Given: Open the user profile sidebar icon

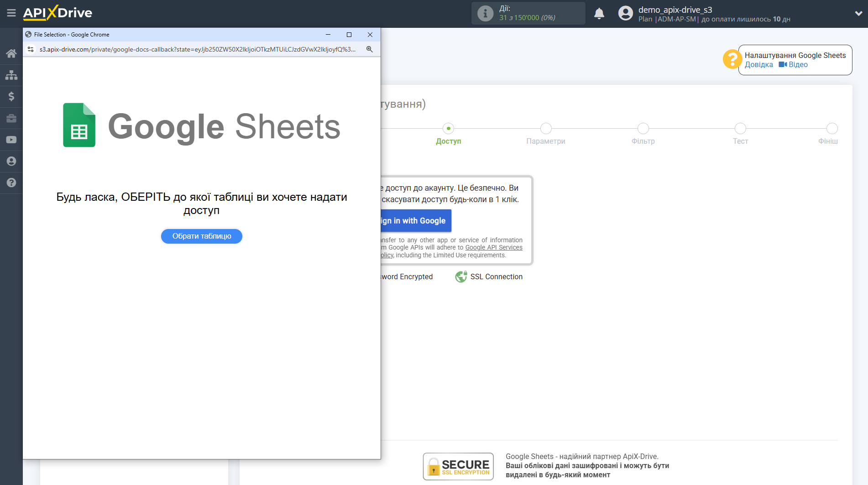Looking at the screenshot, I should 11,161.
